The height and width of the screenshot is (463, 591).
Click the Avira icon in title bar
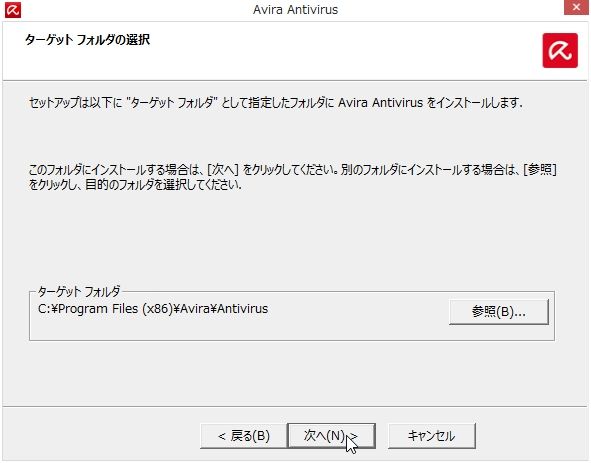tap(12, 10)
